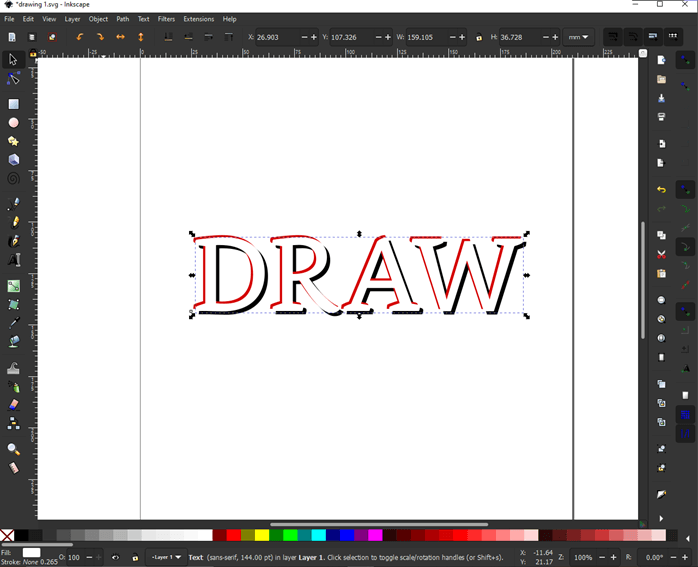Pick the yellow palette swatch
The width and height of the screenshot is (698, 567).
(262, 535)
